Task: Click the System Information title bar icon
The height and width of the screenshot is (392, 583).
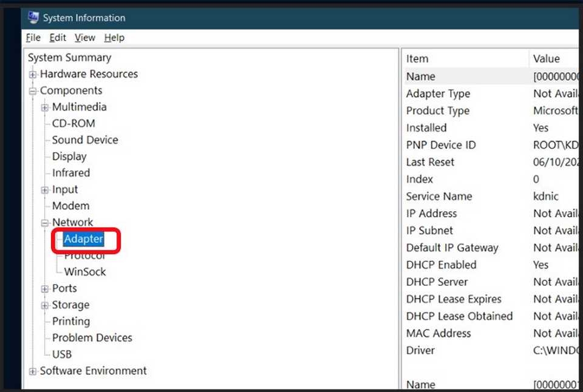Action: point(33,18)
